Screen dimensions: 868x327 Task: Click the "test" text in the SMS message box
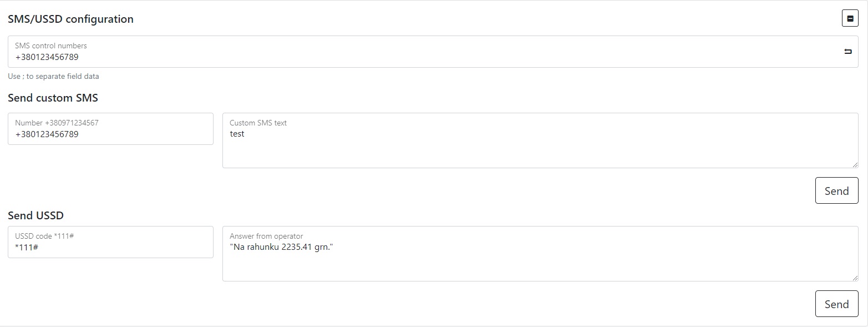tap(237, 134)
